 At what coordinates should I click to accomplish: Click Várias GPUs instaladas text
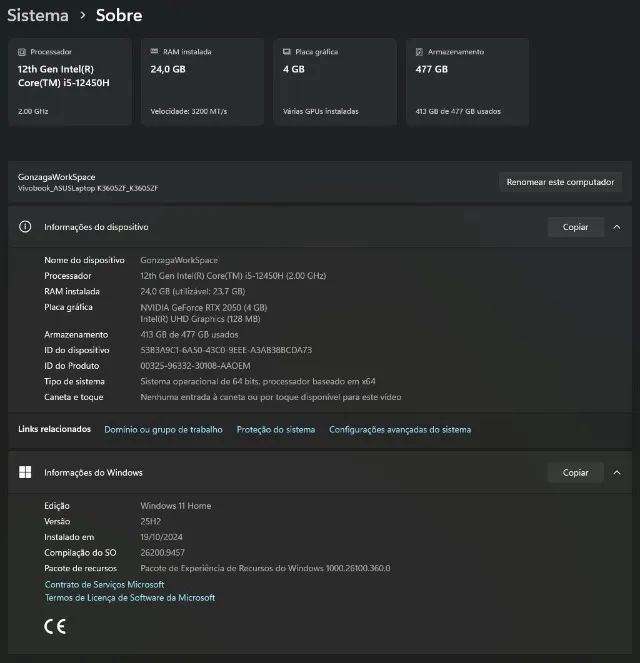point(321,111)
